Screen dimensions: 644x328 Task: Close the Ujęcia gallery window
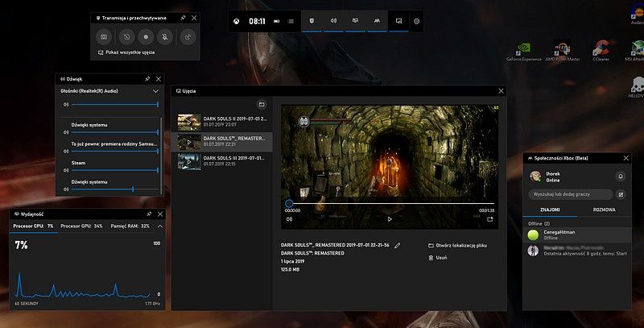pyautogui.click(x=501, y=91)
